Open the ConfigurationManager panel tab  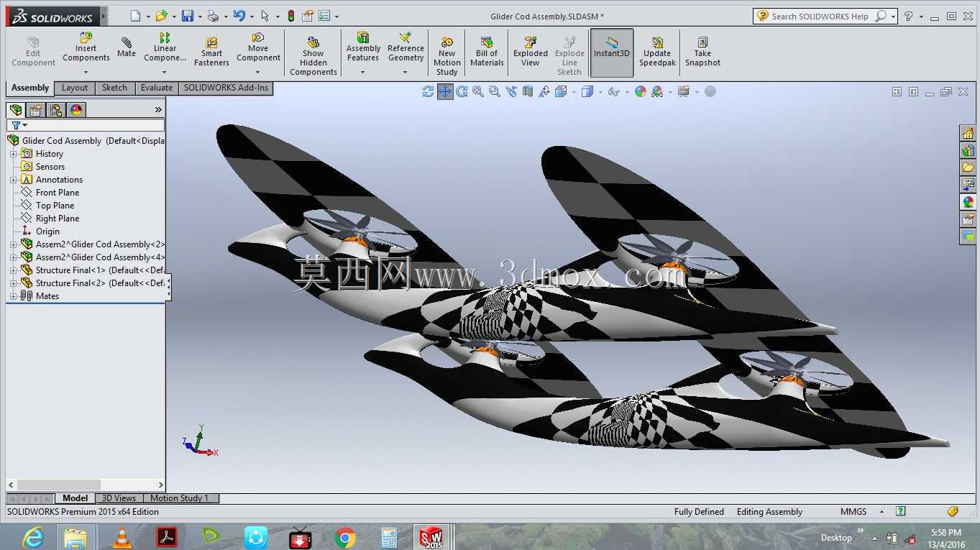point(56,110)
